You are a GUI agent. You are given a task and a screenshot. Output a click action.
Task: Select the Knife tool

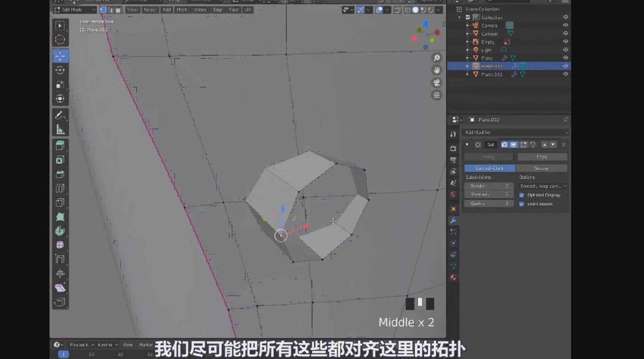[60, 203]
